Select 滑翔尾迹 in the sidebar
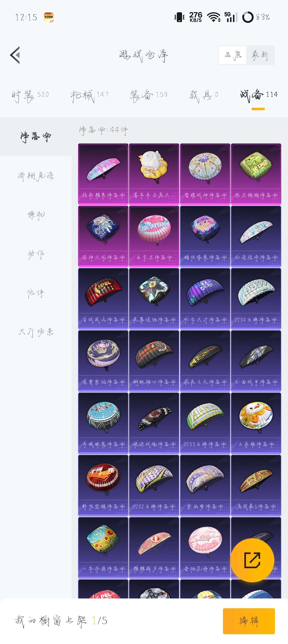 (x=36, y=176)
